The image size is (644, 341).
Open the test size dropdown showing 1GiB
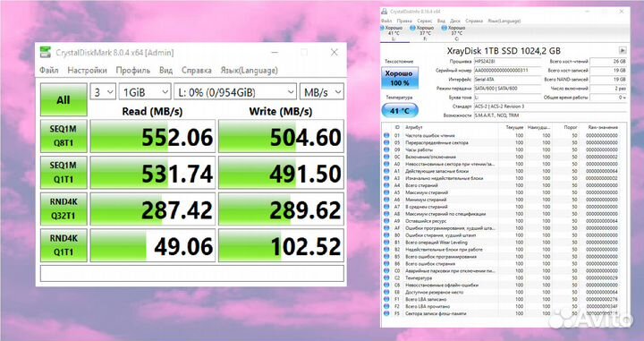tap(145, 92)
